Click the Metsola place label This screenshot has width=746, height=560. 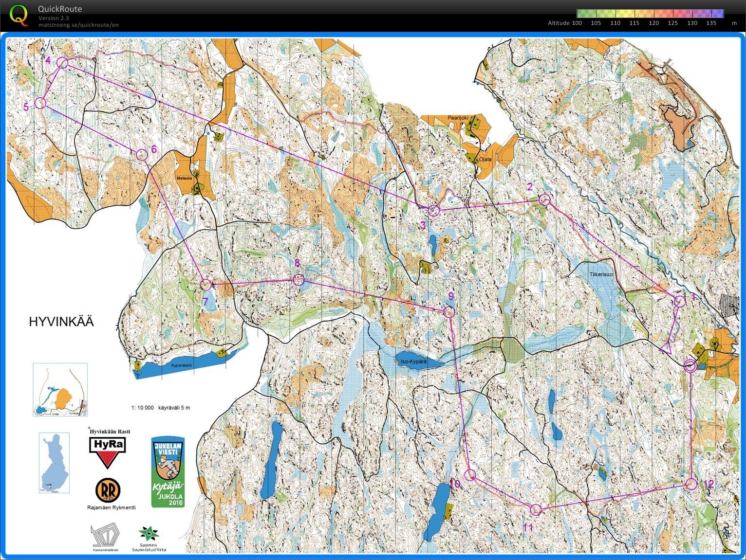coord(184,179)
